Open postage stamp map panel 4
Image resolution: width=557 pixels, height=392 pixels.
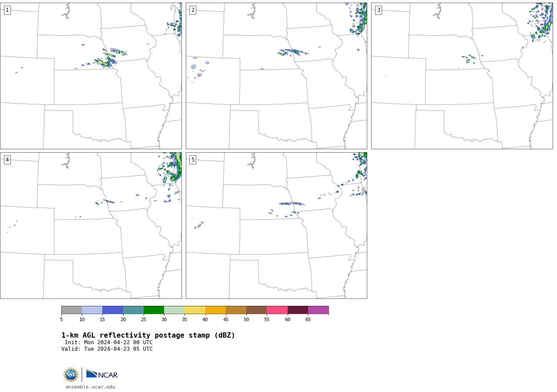click(x=91, y=225)
